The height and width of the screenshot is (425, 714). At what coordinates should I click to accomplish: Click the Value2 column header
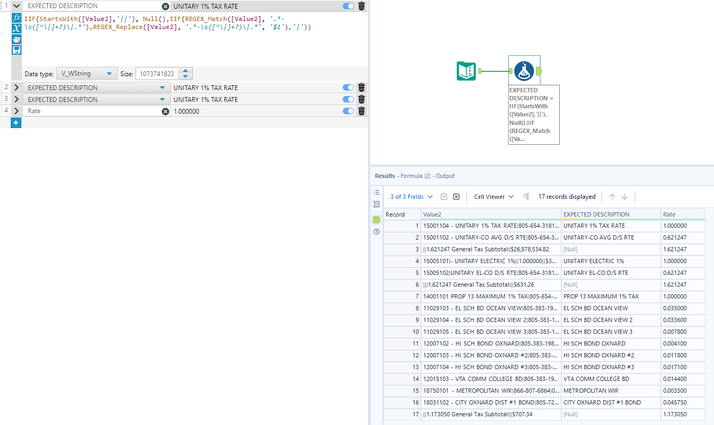coord(491,214)
